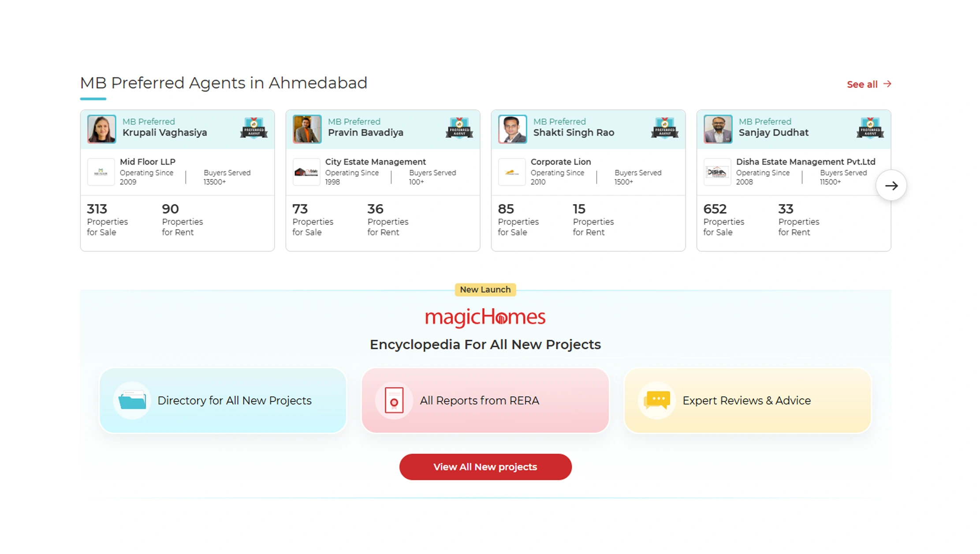Open Sanjay Dudhat's profile photo
Screen dimensions: 980x554
click(718, 129)
